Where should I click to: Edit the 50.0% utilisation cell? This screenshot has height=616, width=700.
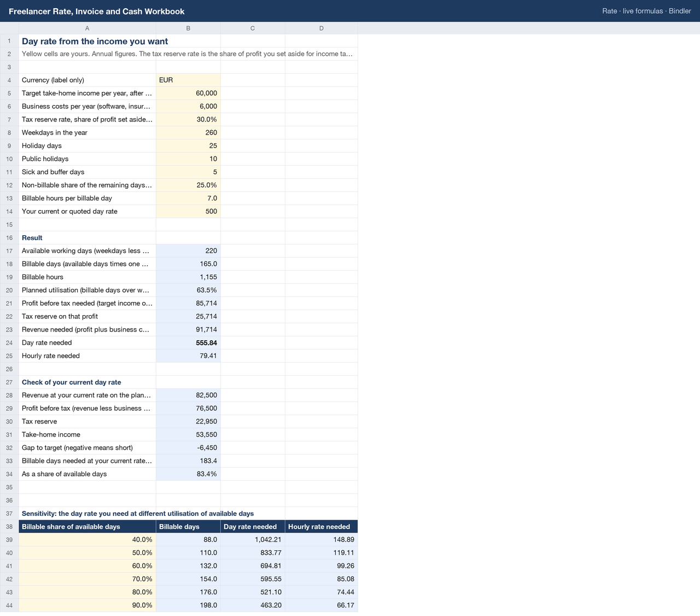click(x=87, y=553)
